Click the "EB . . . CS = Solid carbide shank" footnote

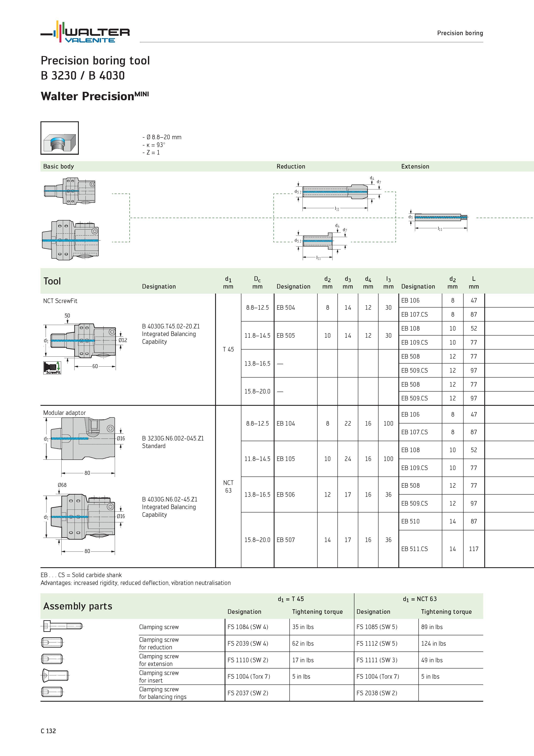(x=81, y=575)
